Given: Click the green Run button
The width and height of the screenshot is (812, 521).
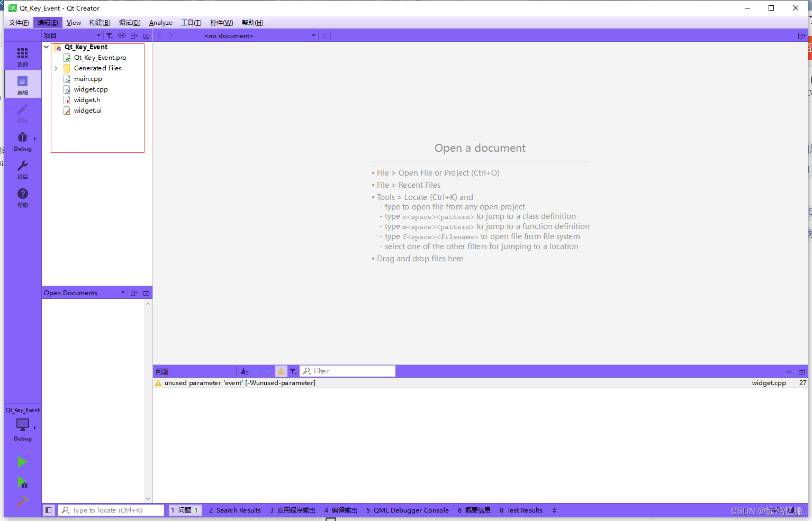Looking at the screenshot, I should (x=22, y=462).
